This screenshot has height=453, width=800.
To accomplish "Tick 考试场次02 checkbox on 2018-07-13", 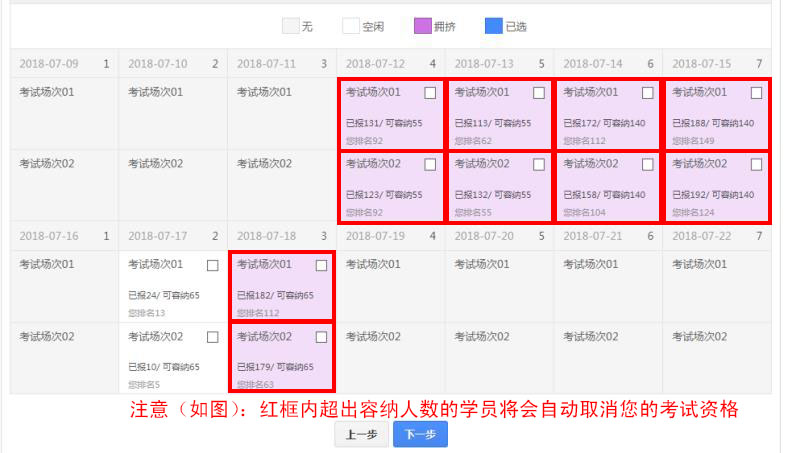I will coord(539,164).
